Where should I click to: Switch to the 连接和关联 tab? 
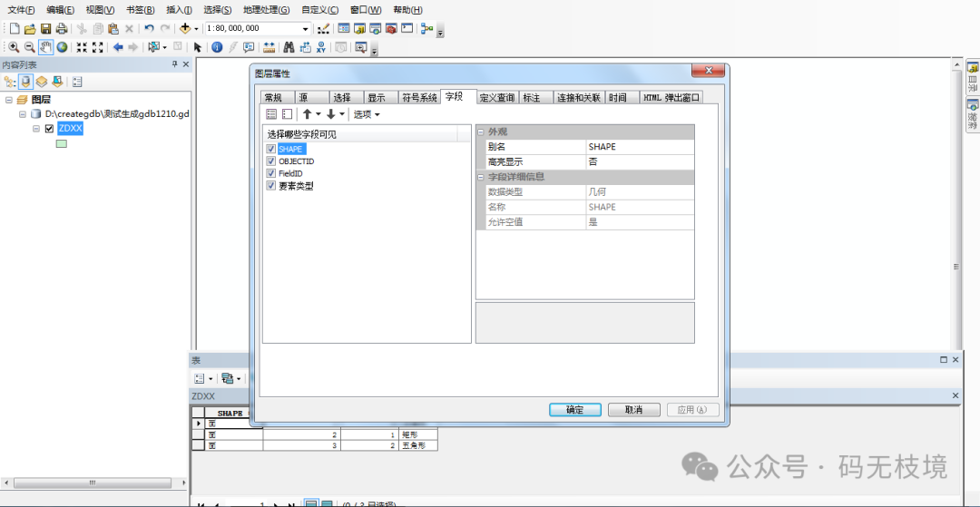579,97
